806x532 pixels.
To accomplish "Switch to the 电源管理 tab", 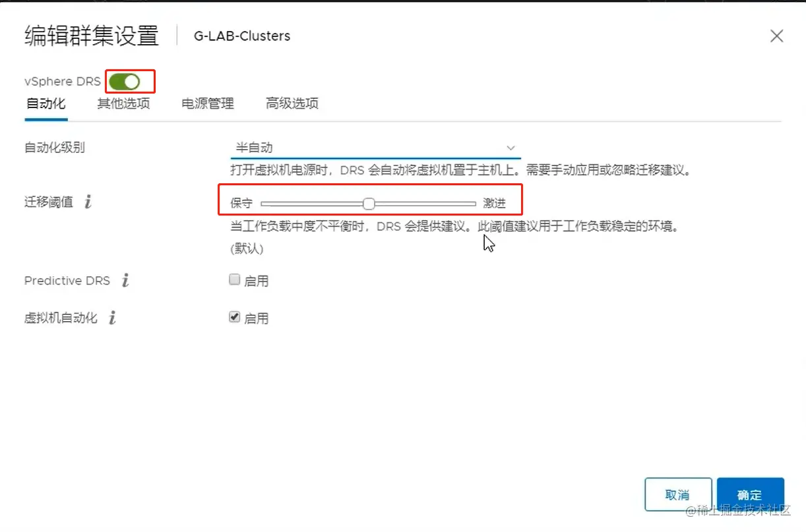I will [208, 103].
